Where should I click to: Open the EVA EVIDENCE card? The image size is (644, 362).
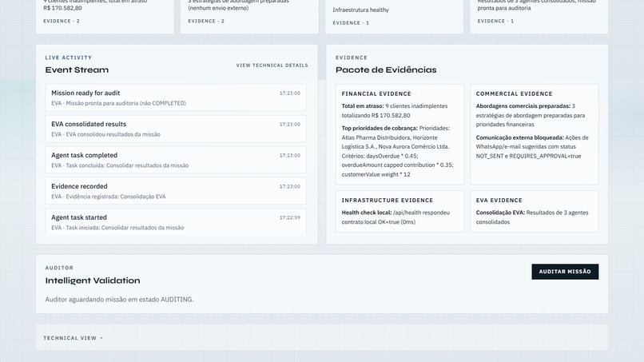[535, 211]
